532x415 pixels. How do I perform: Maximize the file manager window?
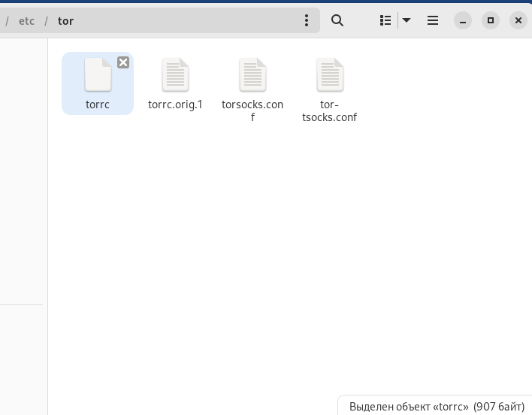tap(491, 21)
